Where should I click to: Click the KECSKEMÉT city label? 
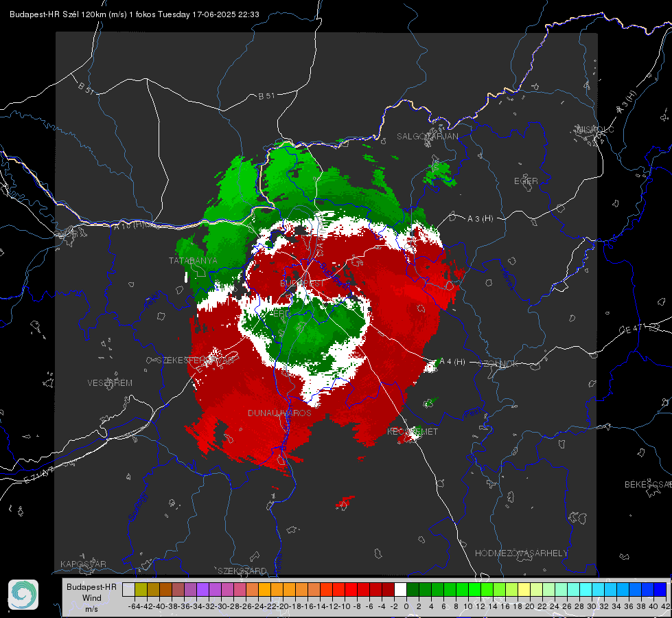[413, 432]
